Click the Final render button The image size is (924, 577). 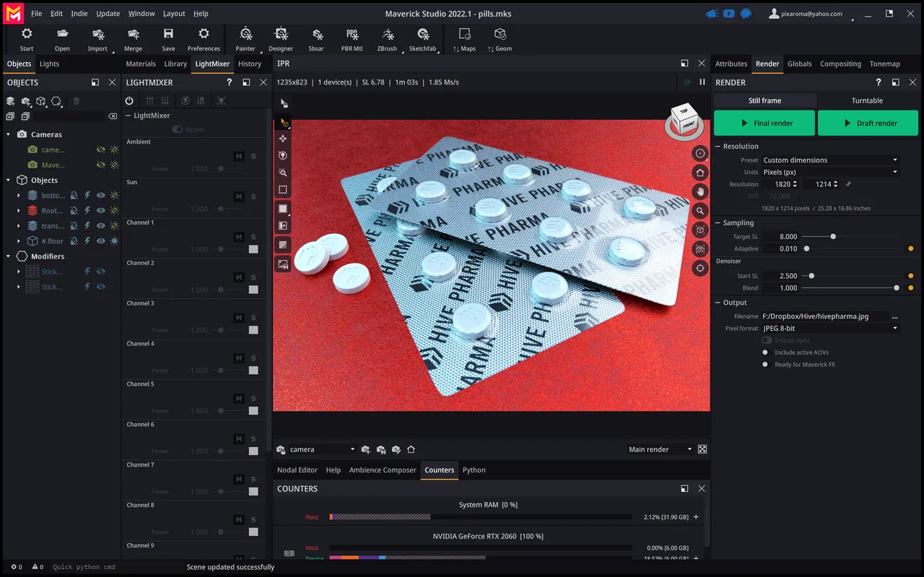coord(764,123)
